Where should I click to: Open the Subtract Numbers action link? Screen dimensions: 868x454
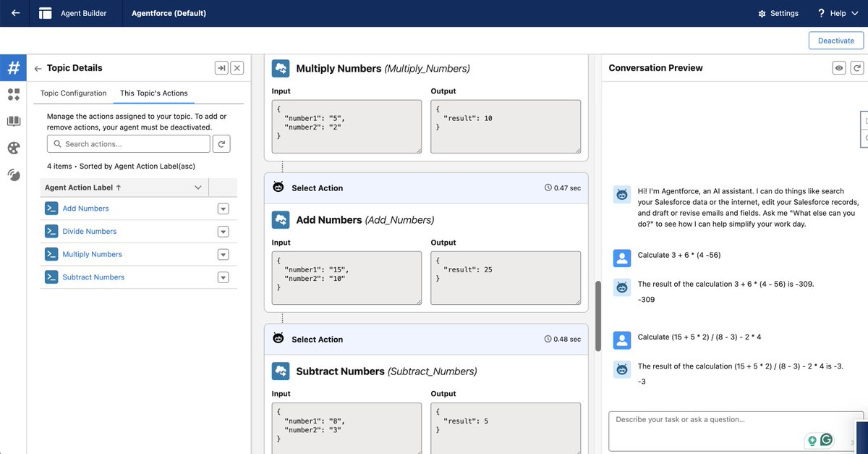tap(93, 277)
